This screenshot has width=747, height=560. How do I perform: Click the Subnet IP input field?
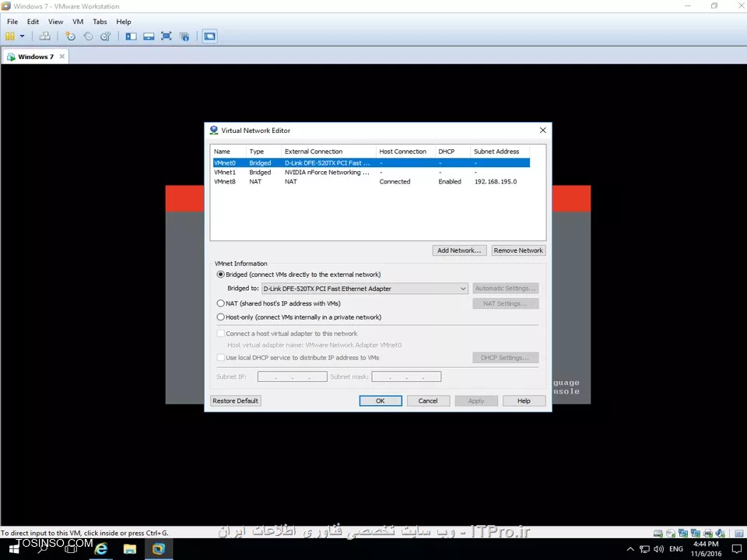[293, 376]
